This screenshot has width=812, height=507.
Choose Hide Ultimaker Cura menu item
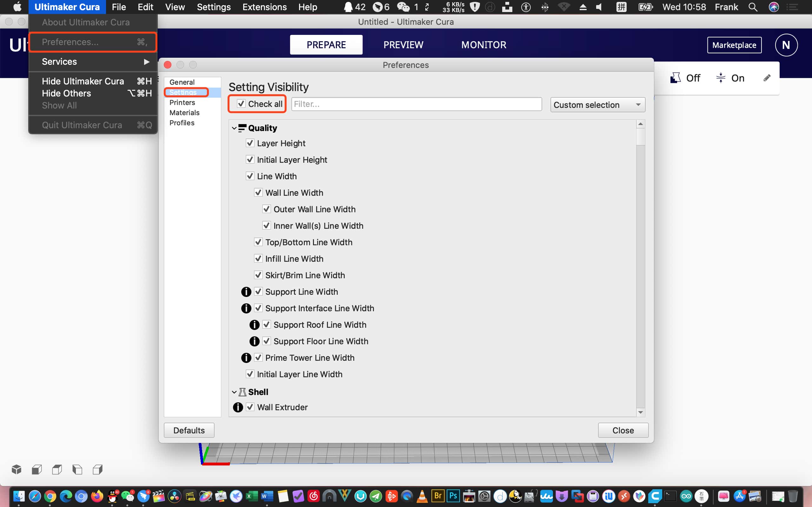(x=93, y=81)
